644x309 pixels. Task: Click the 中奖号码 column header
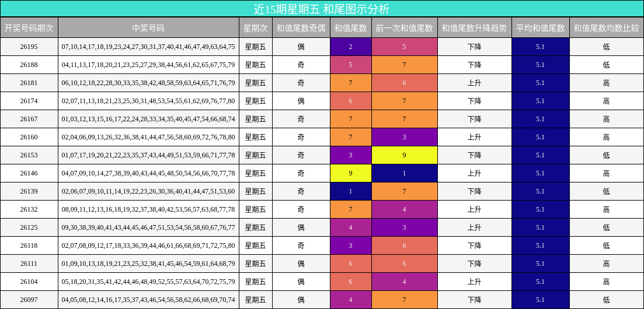click(x=149, y=28)
